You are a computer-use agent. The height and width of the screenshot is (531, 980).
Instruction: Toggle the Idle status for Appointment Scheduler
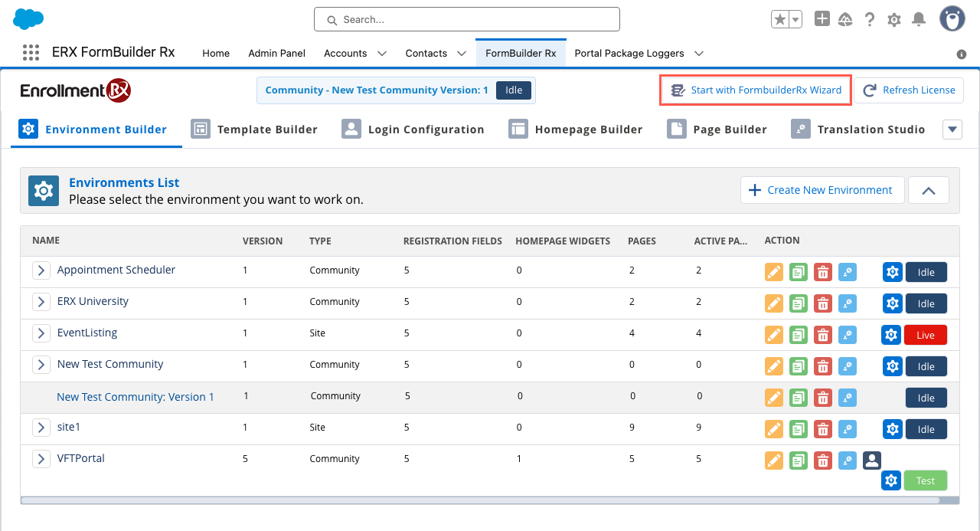click(x=926, y=272)
